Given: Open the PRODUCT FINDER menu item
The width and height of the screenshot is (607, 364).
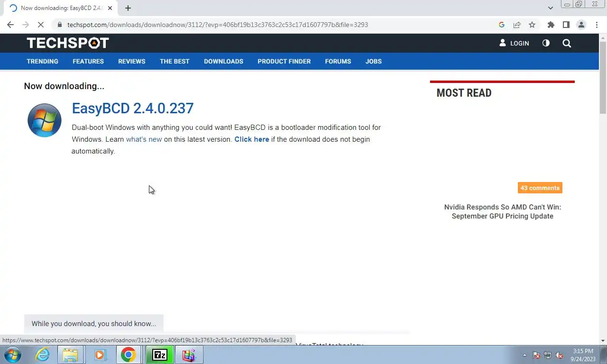Looking at the screenshot, I should coord(284,61).
